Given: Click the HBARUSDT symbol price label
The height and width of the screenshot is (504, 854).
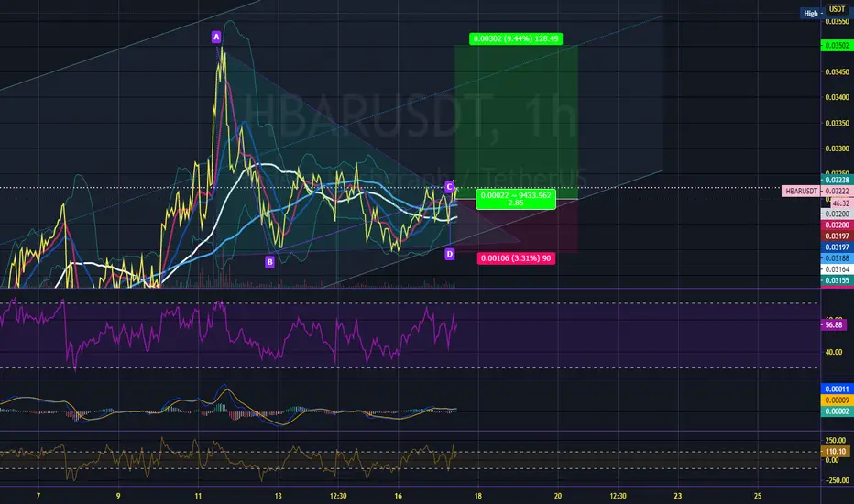Looking at the screenshot, I should coord(801,192).
